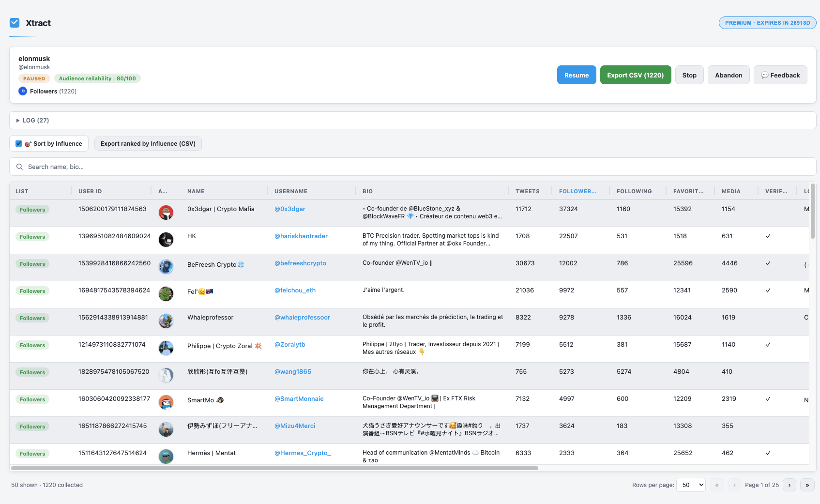The height and width of the screenshot is (504, 820).
Task: Open the @hariskhantrader profile link
Action: pos(301,236)
